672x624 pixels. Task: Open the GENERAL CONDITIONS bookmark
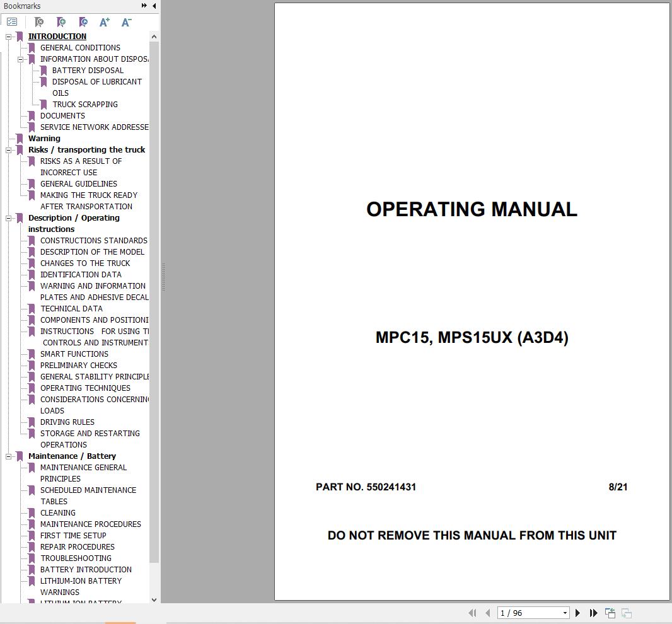point(80,47)
